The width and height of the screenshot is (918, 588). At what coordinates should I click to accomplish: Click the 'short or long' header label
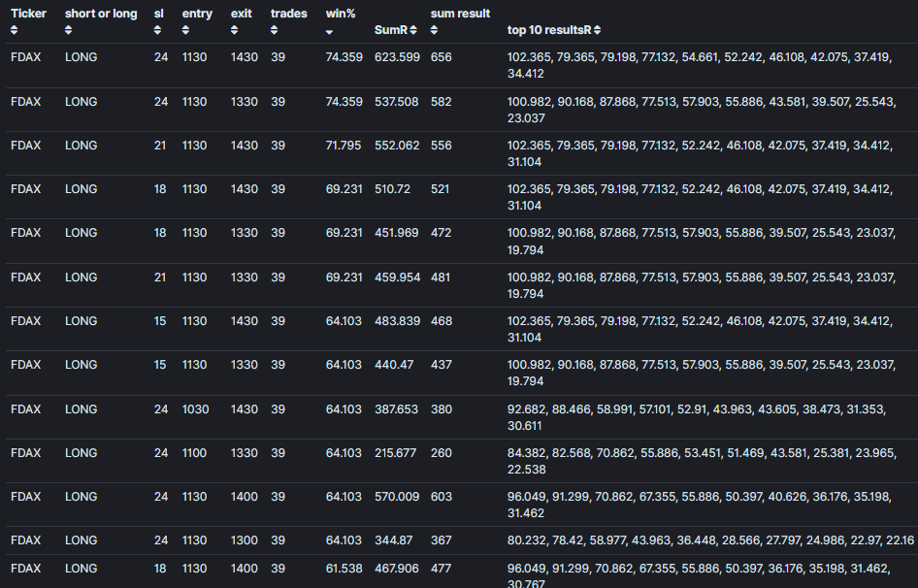(101, 14)
